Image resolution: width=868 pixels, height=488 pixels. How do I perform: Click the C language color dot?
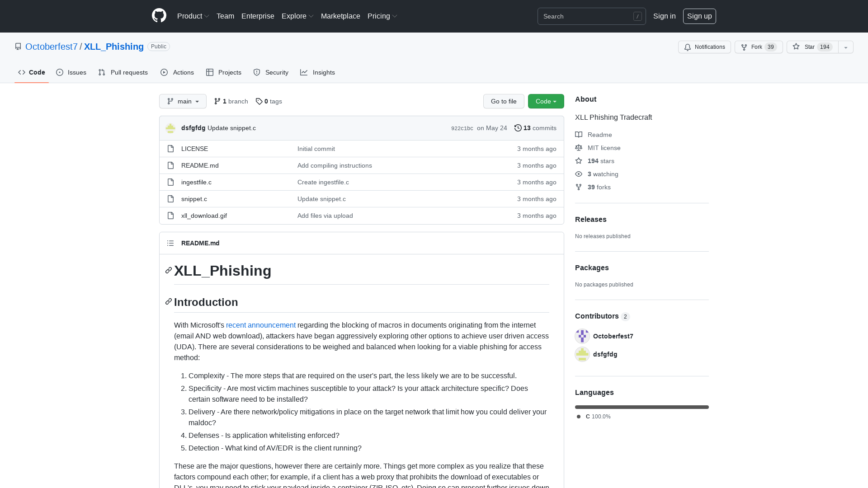(x=579, y=417)
